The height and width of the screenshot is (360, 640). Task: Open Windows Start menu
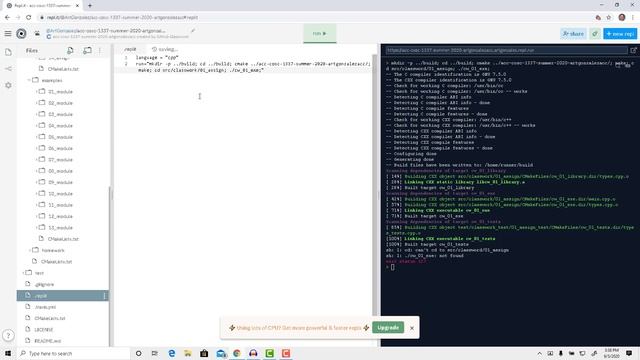(8, 353)
